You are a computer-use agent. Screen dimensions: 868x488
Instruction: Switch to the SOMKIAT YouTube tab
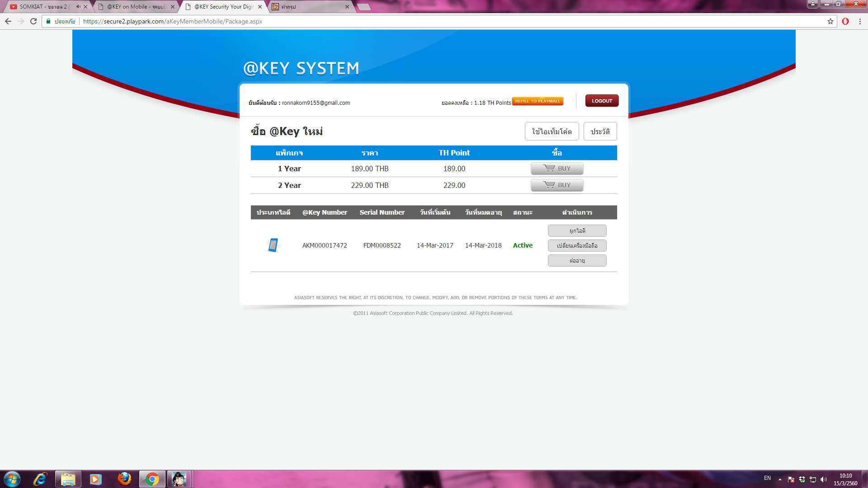coord(43,7)
